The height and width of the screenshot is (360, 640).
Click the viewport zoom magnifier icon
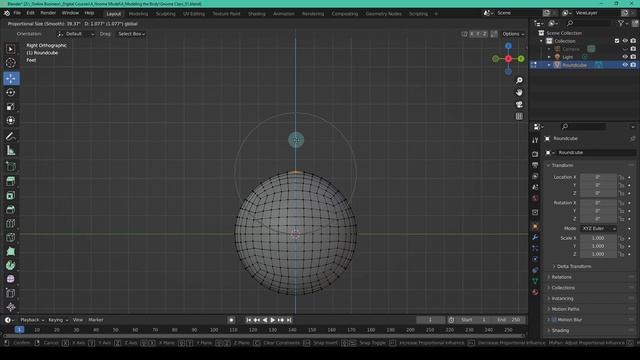click(x=519, y=80)
